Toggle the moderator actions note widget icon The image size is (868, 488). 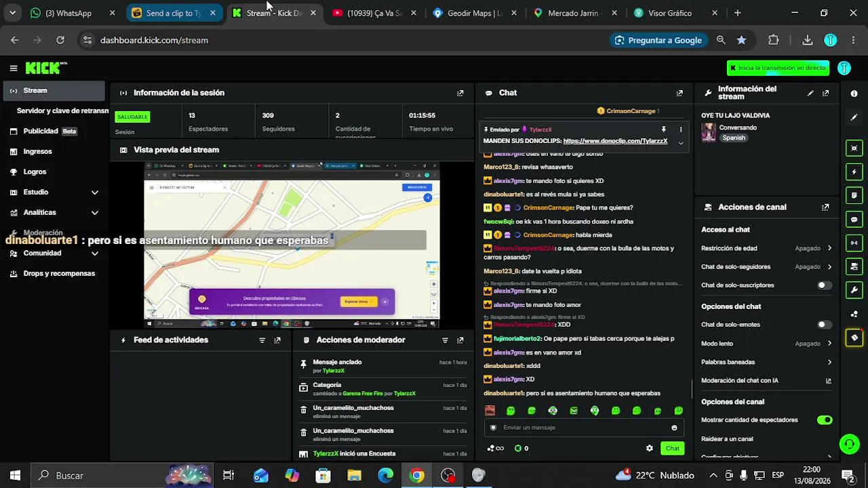[x=854, y=196]
